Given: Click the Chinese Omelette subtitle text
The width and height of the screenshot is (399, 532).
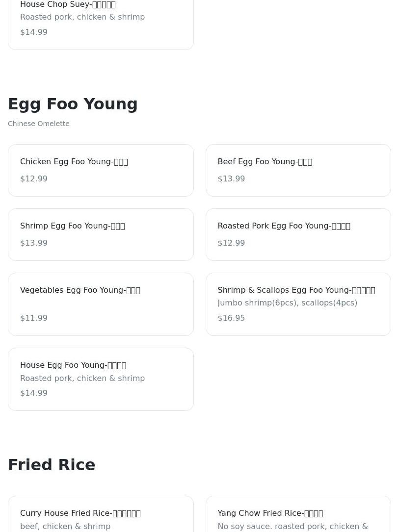Looking at the screenshot, I should click(x=39, y=124).
